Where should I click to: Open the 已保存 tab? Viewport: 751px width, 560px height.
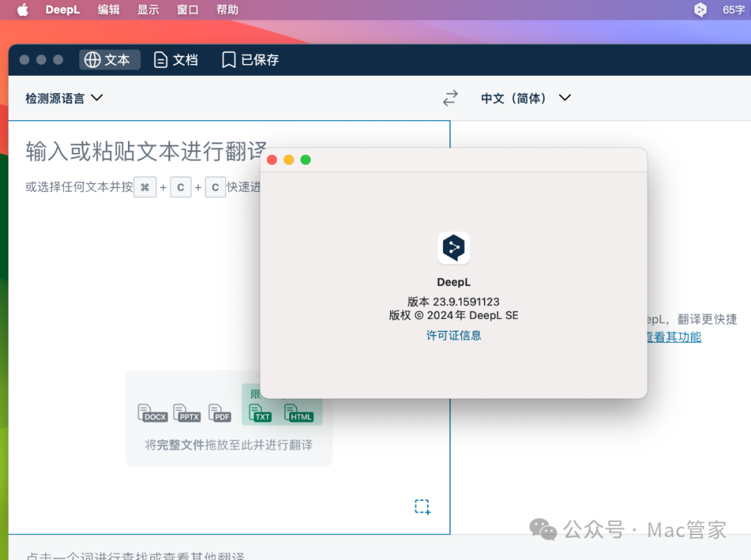[250, 60]
